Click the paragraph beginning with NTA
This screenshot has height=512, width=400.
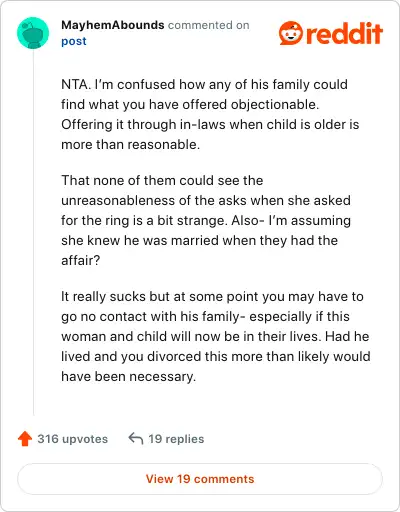click(210, 114)
